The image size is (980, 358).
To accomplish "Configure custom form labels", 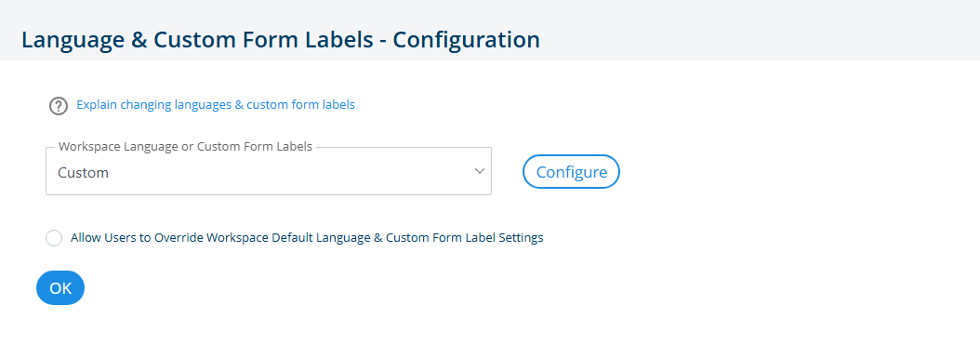I will coord(571,172).
